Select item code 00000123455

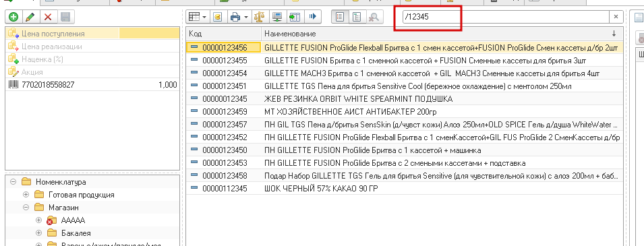225,61
